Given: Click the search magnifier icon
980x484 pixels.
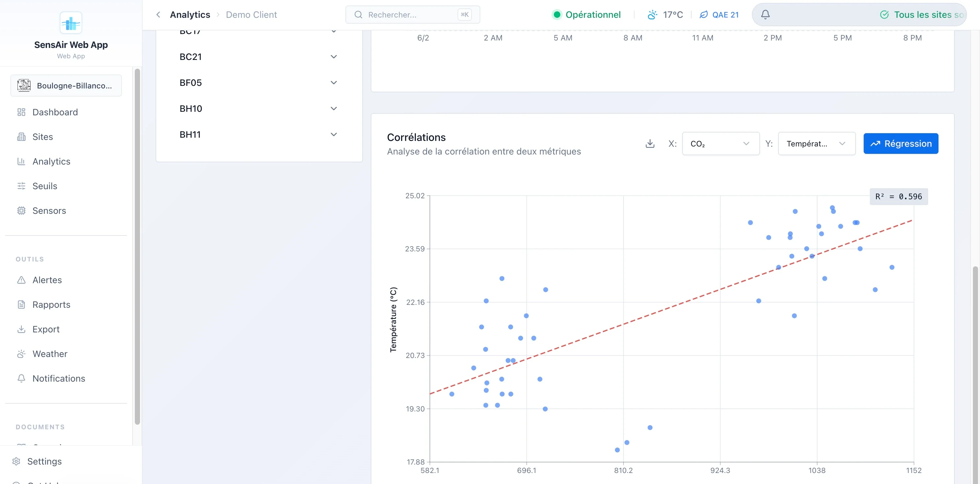Looking at the screenshot, I should tap(358, 15).
